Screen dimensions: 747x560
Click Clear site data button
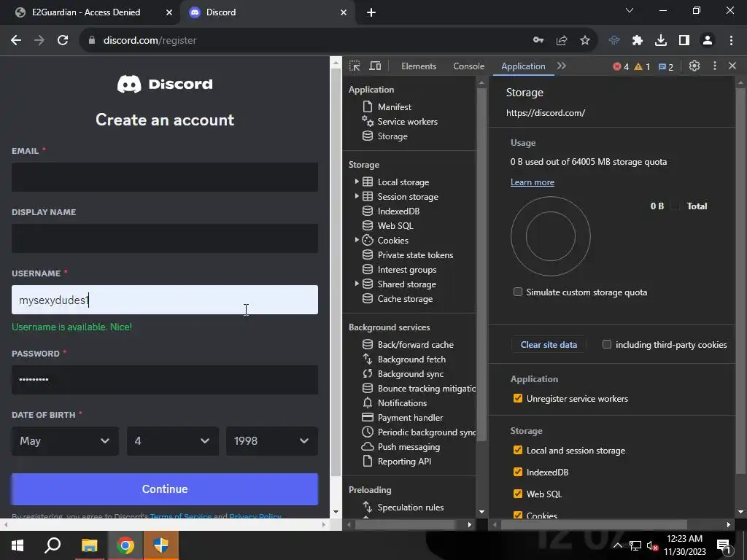549,344
